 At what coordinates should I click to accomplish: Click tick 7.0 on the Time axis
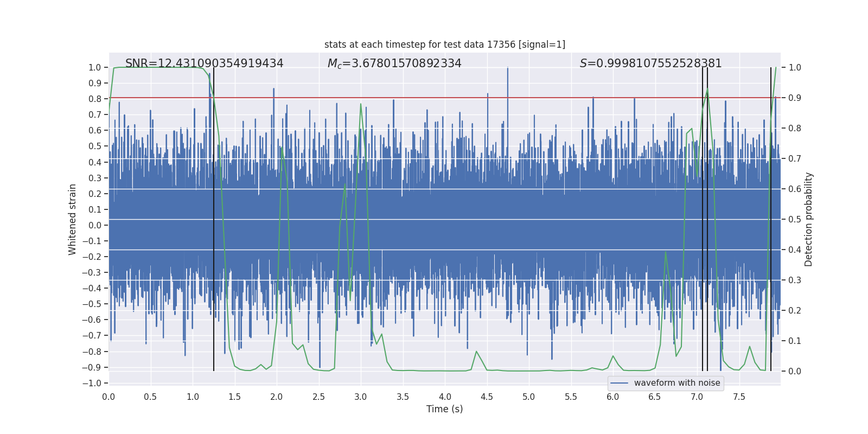[x=697, y=397]
